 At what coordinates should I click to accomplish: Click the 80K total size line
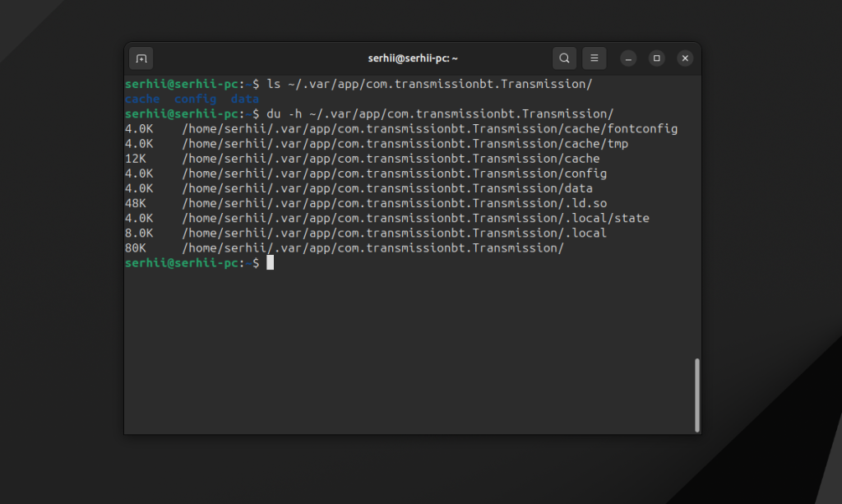[x=345, y=248]
